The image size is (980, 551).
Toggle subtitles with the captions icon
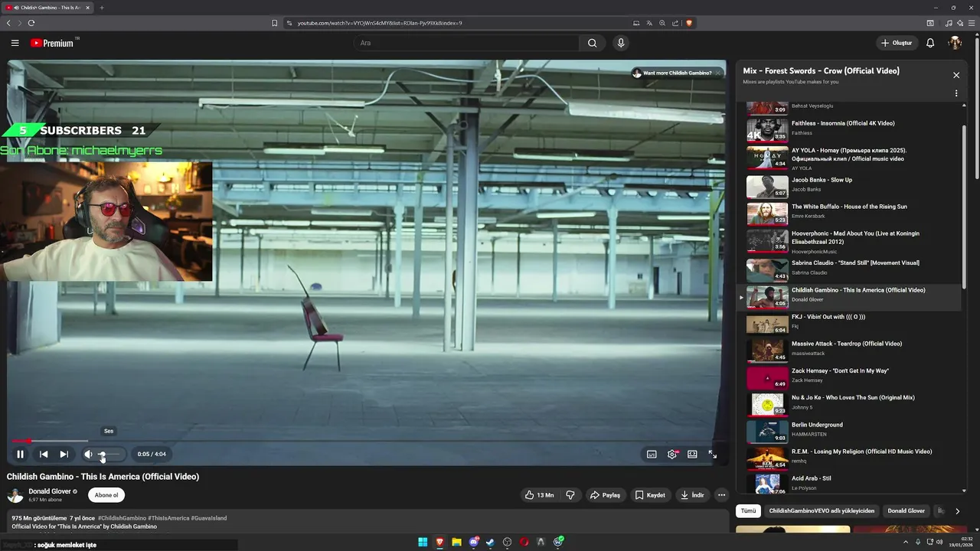tap(652, 454)
